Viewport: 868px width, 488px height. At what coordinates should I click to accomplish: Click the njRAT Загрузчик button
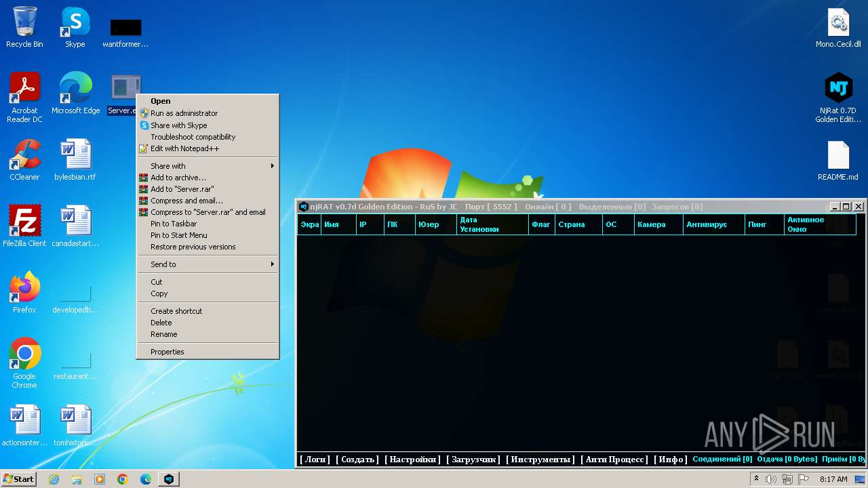473,460
